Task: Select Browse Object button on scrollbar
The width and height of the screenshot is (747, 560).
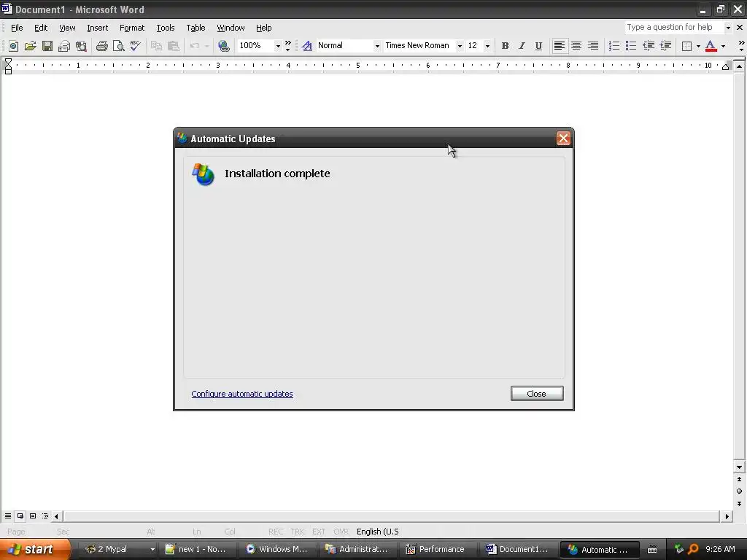Action: pos(739,491)
